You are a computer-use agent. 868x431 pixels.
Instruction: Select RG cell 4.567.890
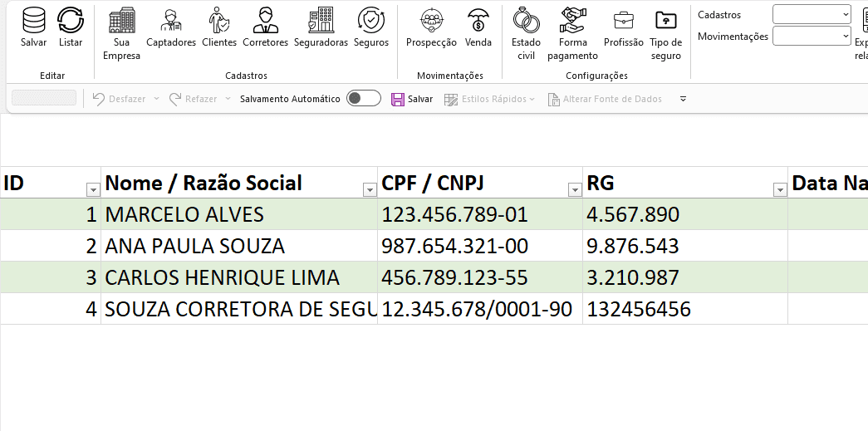click(x=685, y=215)
